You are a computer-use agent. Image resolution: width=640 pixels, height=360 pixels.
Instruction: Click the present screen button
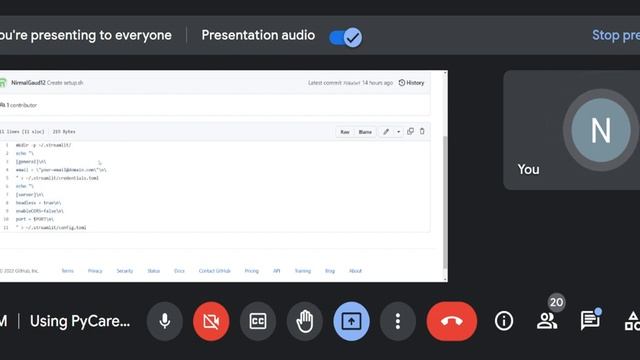(x=351, y=321)
